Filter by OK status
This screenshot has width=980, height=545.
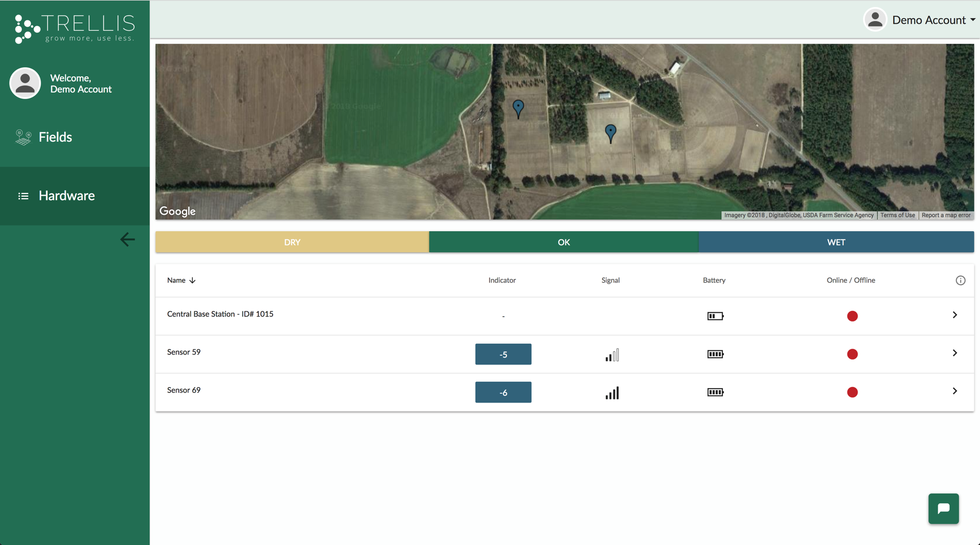coord(564,242)
